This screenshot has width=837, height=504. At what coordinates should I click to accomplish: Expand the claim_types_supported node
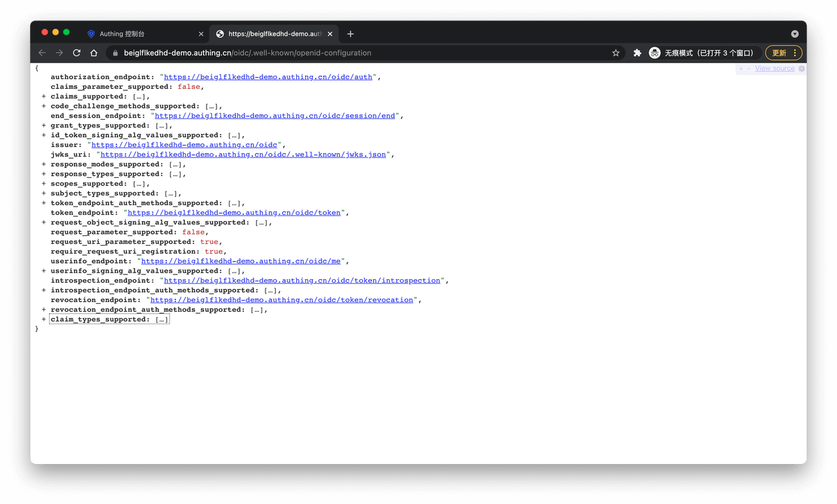click(x=44, y=320)
